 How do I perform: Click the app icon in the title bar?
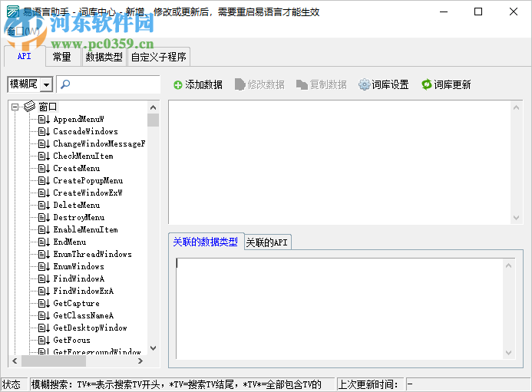(13, 12)
